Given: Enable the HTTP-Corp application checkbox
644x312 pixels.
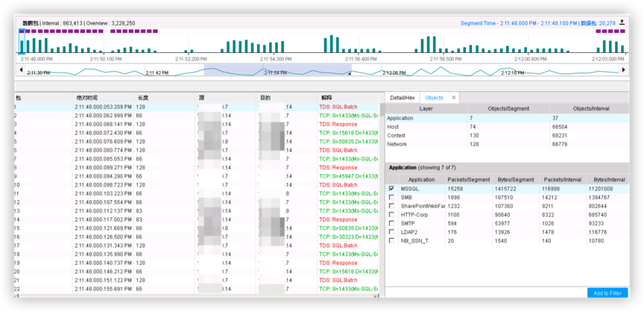Looking at the screenshot, I should coord(392,214).
